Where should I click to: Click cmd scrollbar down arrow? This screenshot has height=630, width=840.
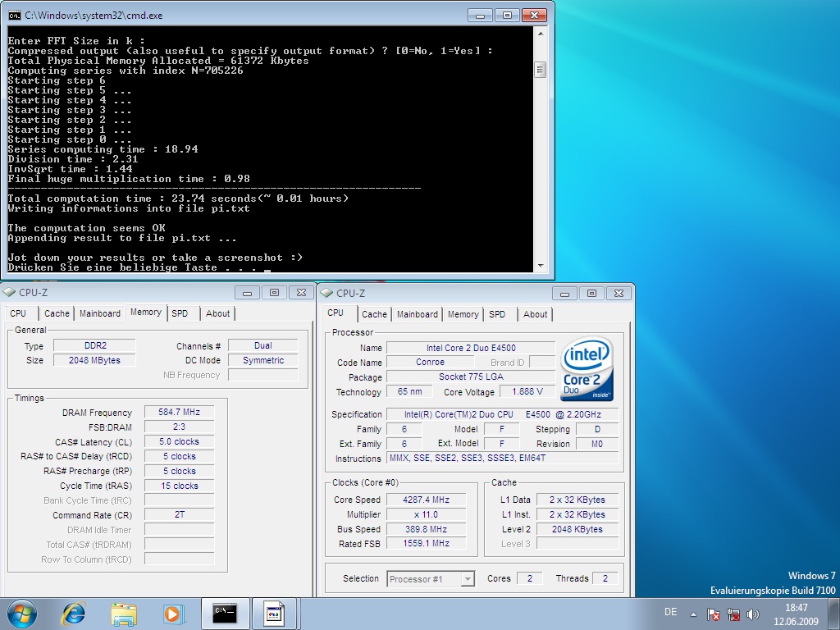(x=540, y=266)
